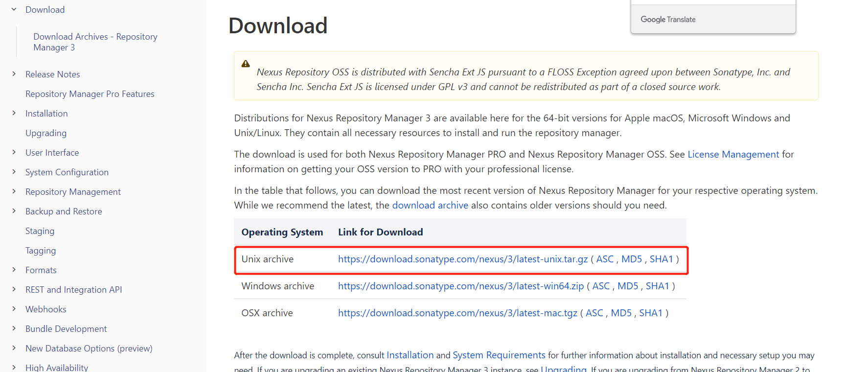Screen dimensions: 868x372
Task: Go to Installation in sidebar
Action: [46, 114]
